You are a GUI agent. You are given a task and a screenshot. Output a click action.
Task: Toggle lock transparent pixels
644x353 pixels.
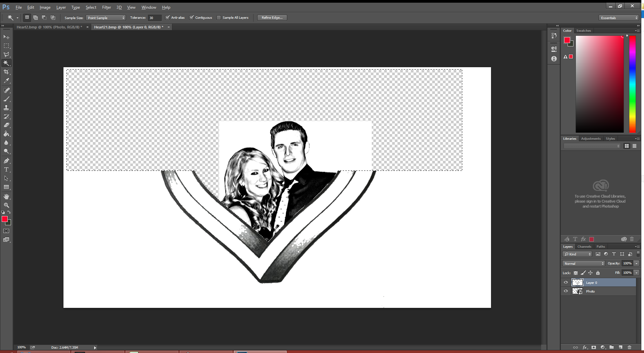coord(576,273)
